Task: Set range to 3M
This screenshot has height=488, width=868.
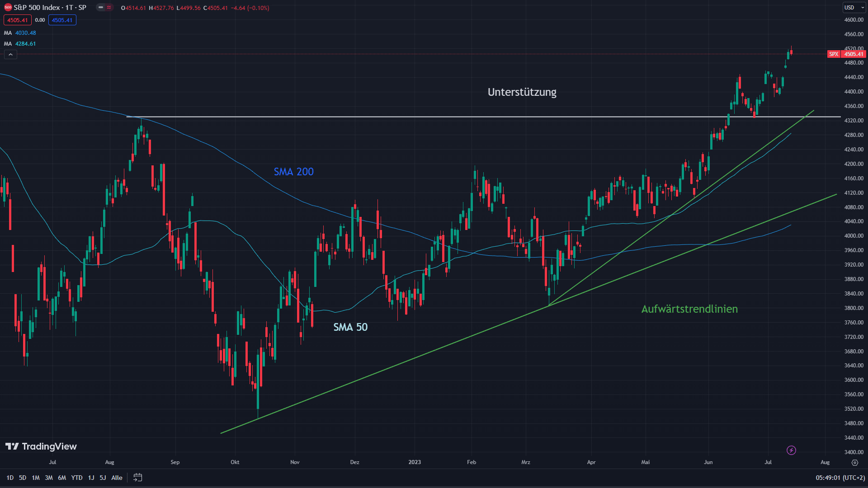Action: [x=49, y=478]
